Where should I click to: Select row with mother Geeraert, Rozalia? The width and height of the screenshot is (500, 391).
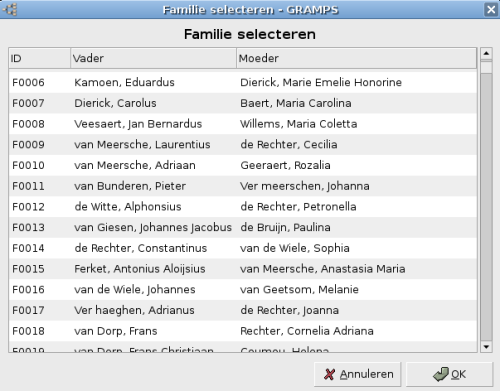tap(243, 165)
